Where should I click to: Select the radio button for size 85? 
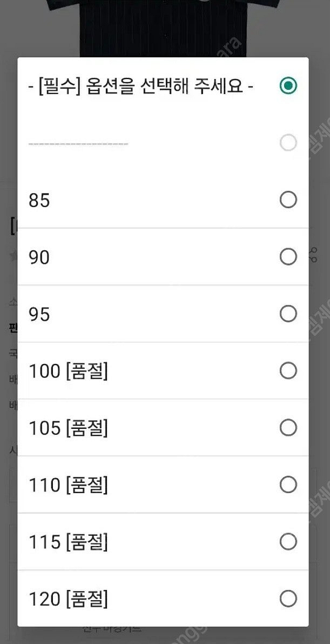tap(288, 200)
